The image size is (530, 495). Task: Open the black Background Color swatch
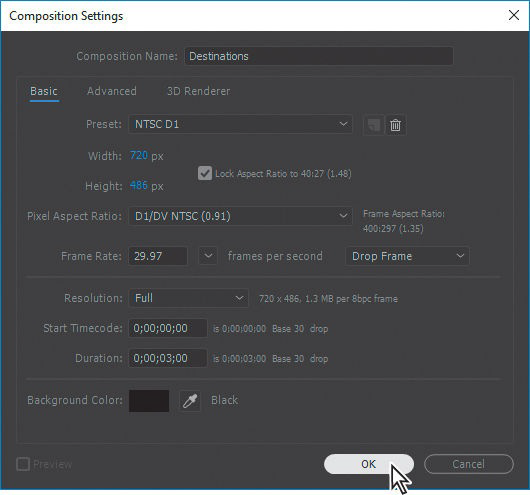(149, 401)
